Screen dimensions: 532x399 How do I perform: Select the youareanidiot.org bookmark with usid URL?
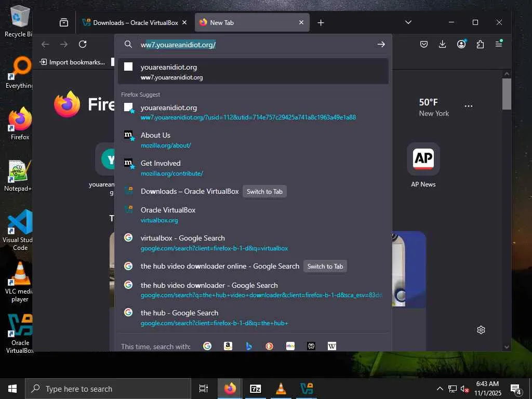pos(253,112)
